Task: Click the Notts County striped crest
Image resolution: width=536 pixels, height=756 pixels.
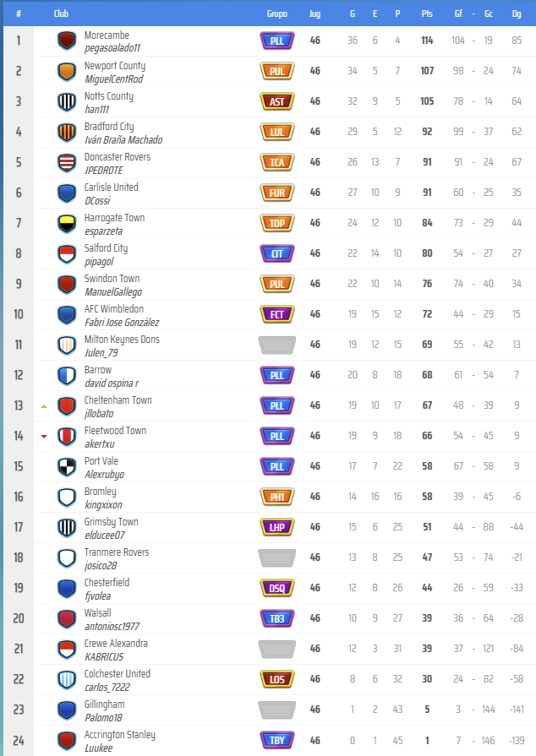Action: pos(67,101)
